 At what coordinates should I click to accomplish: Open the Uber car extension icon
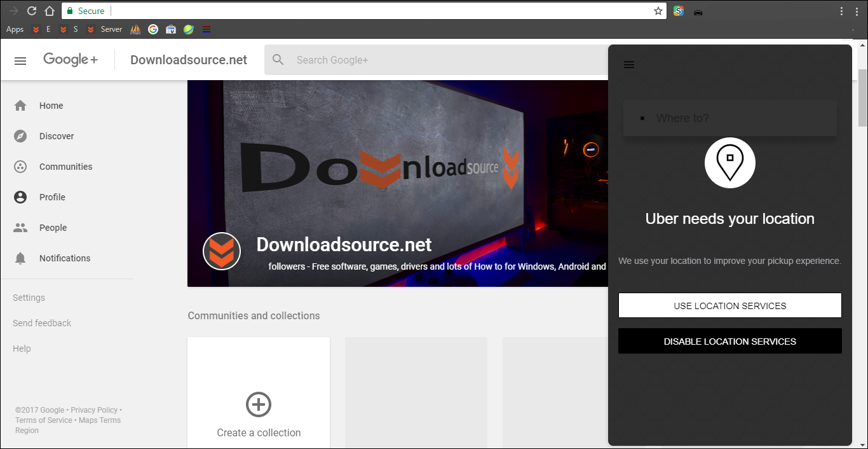click(698, 11)
